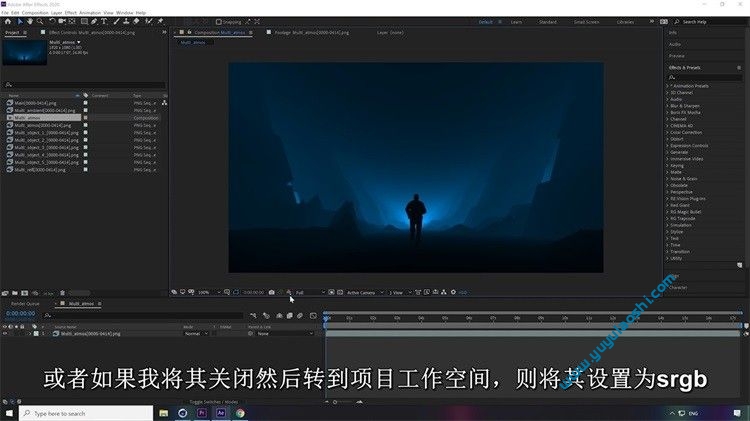
Task: Open the composition flowchart icon in viewer
Action: tap(444, 292)
